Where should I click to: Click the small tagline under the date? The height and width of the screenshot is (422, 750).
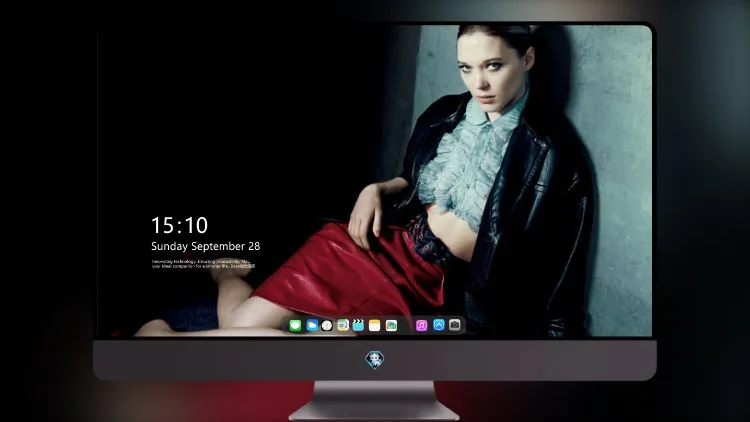pos(204,264)
